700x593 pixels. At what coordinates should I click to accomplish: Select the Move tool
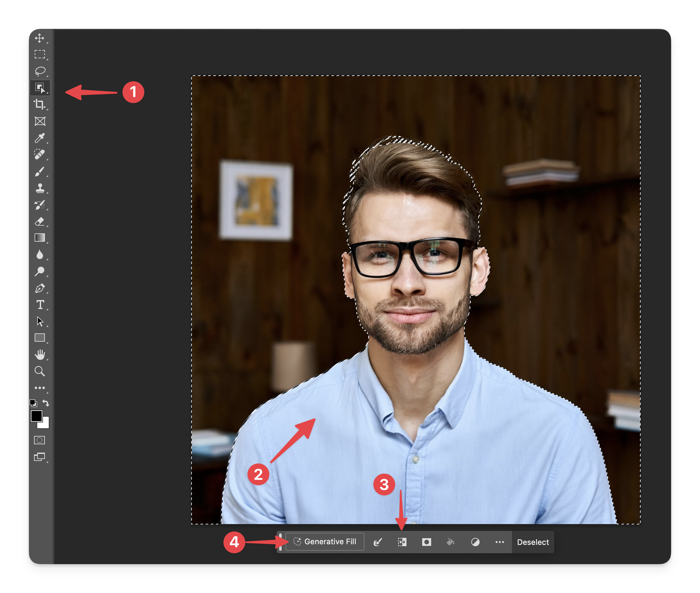[x=40, y=38]
